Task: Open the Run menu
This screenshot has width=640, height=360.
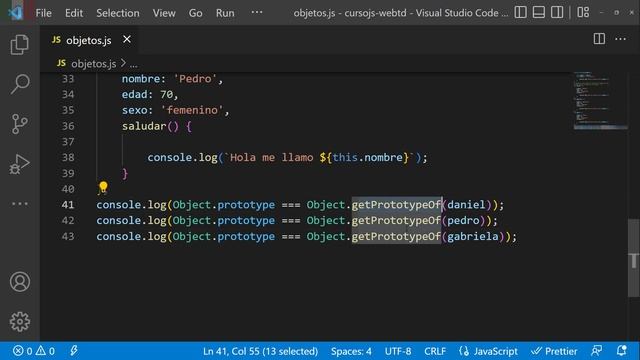Action: click(225, 13)
